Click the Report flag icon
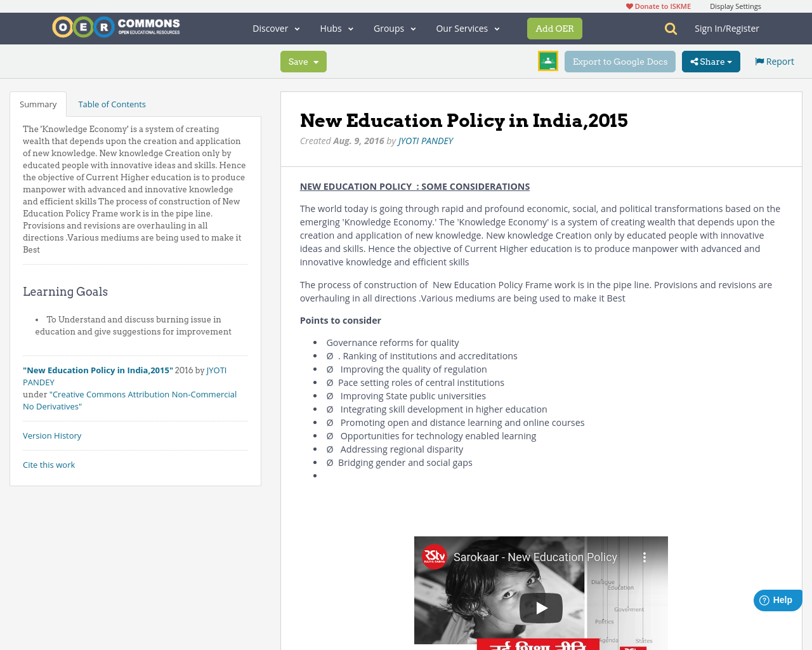The width and height of the screenshot is (812, 650). click(759, 60)
